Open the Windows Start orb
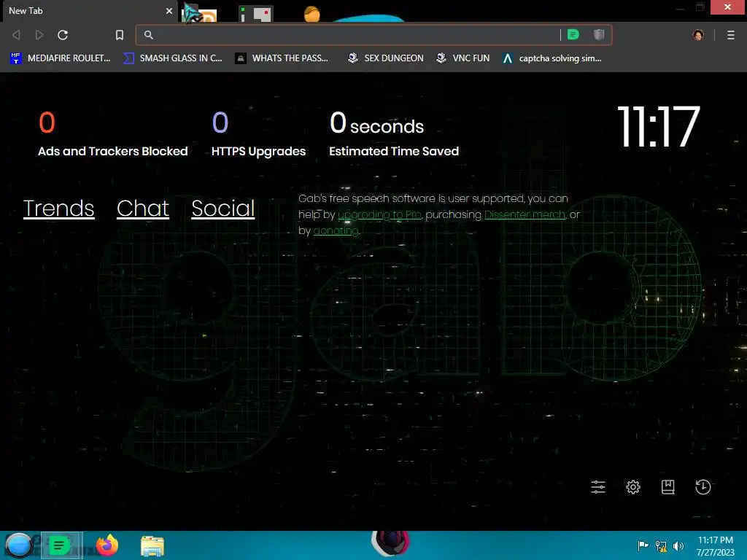747x560 pixels. coord(18,545)
